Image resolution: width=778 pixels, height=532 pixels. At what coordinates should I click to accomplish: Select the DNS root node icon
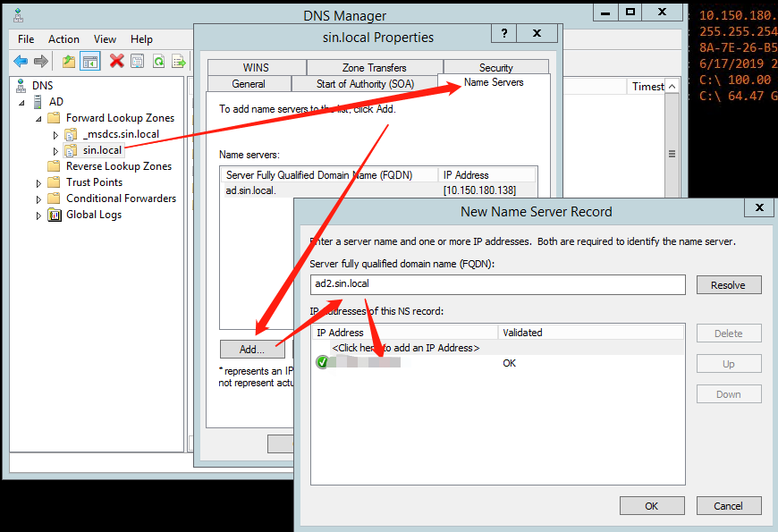click(x=21, y=85)
